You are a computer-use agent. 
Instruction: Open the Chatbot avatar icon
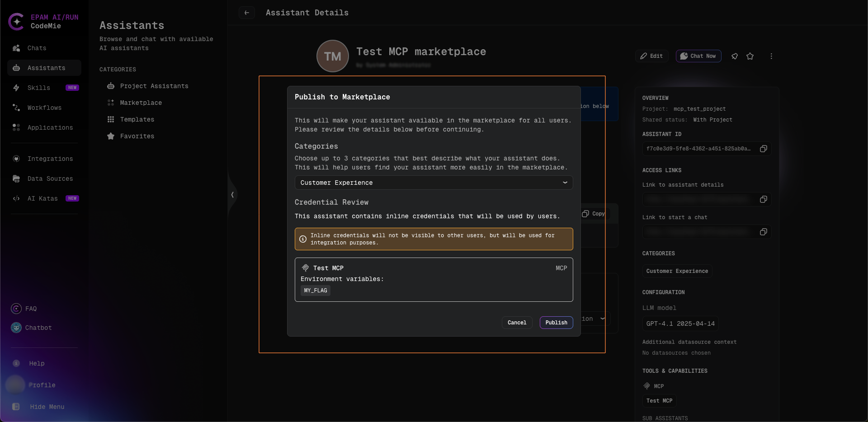[x=16, y=328]
